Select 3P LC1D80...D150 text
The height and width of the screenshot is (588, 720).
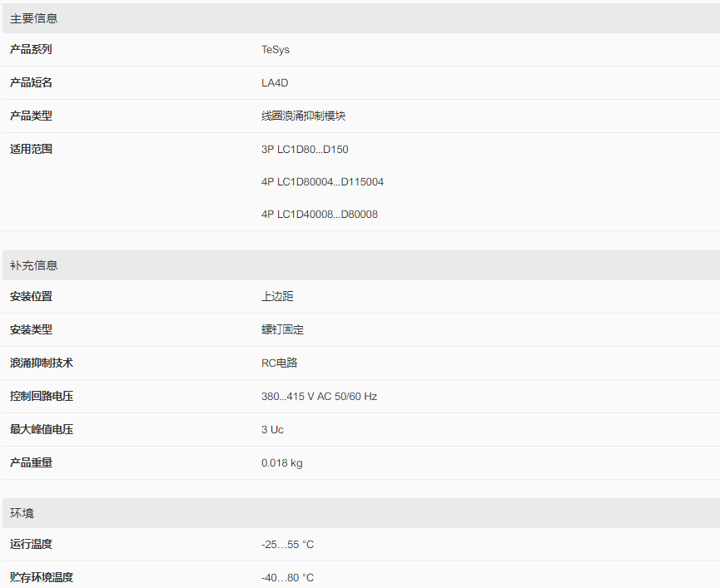coord(305,150)
